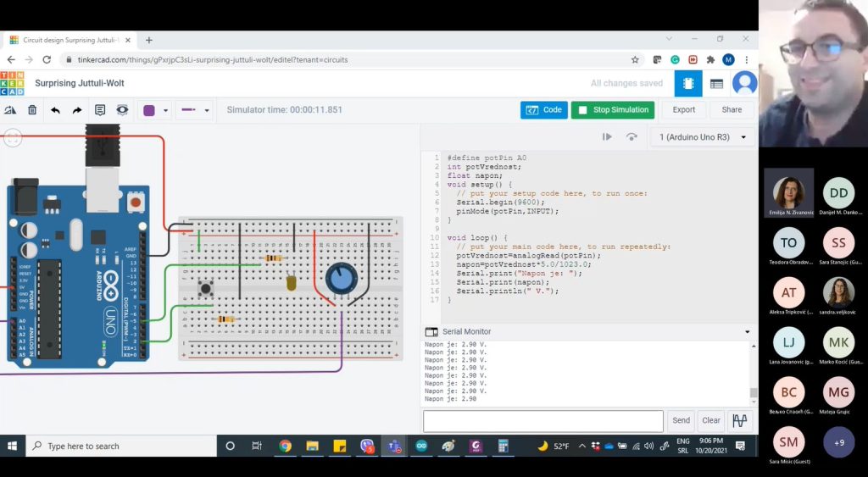Image resolution: width=868 pixels, height=477 pixels.
Task: Click the debugger step-over icon
Action: (x=632, y=136)
